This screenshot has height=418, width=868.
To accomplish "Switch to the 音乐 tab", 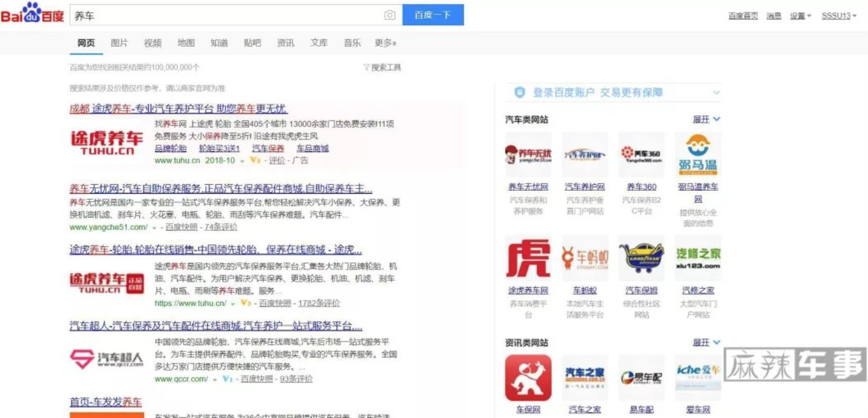I will click(x=352, y=43).
